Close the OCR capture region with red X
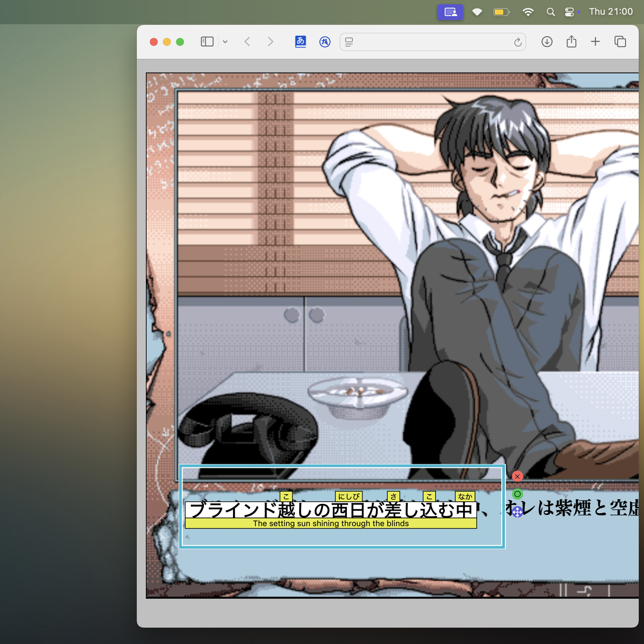The image size is (644, 644). 517,476
